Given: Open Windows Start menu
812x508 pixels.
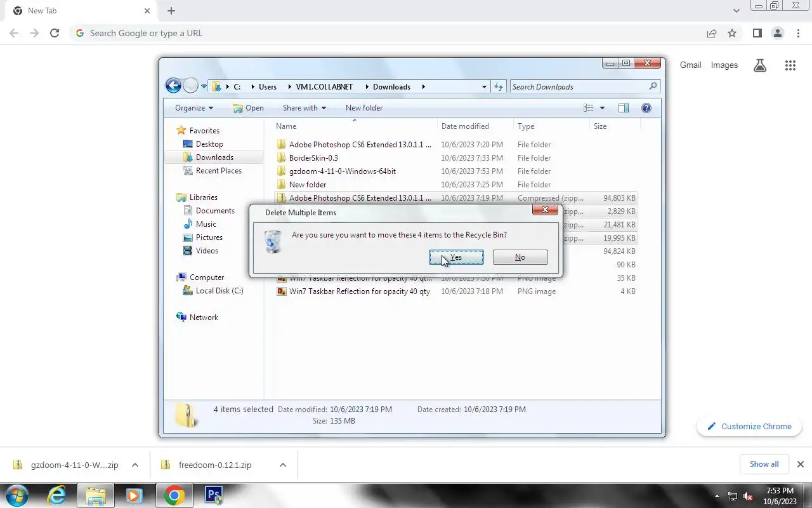Looking at the screenshot, I should coord(16,495).
